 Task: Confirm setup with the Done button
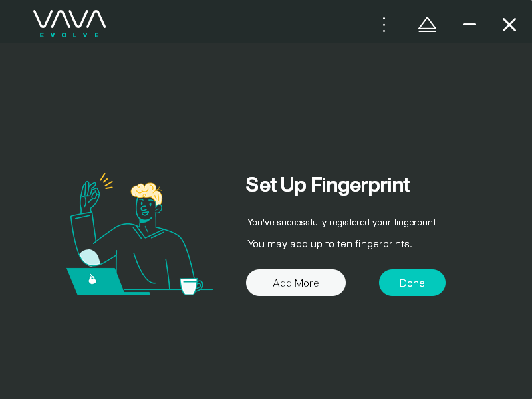(x=412, y=283)
